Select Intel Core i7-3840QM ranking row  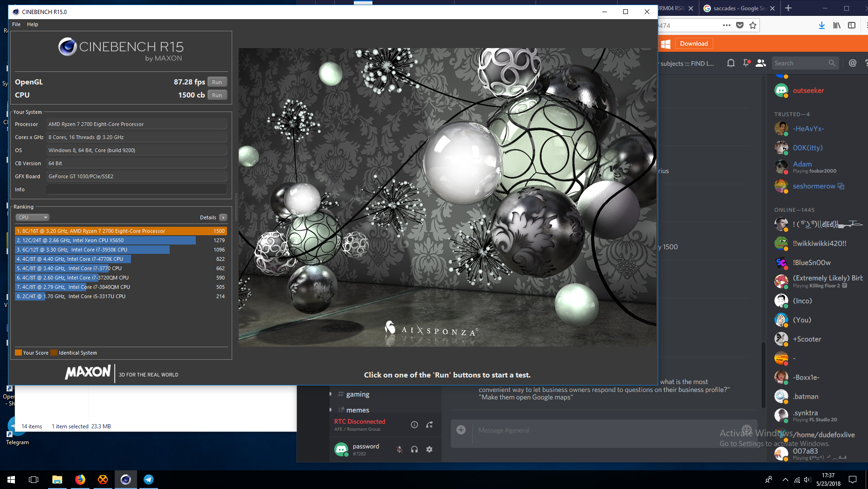tap(121, 287)
